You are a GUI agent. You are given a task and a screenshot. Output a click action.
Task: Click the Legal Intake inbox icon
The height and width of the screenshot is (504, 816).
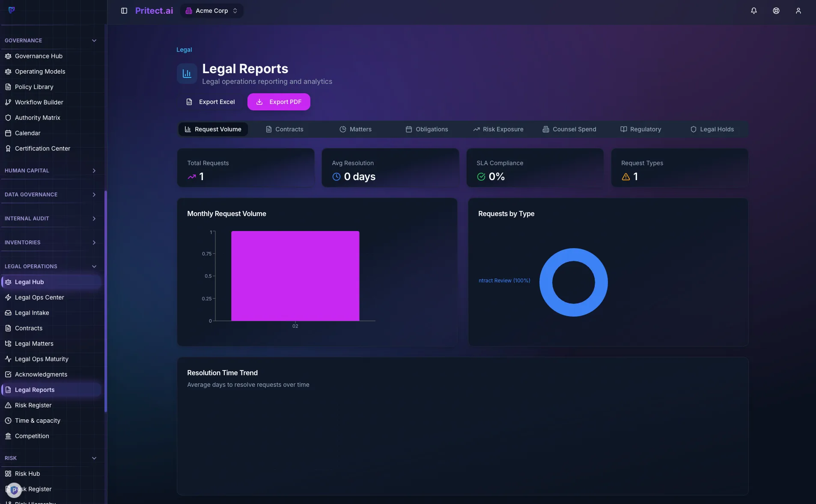point(8,313)
